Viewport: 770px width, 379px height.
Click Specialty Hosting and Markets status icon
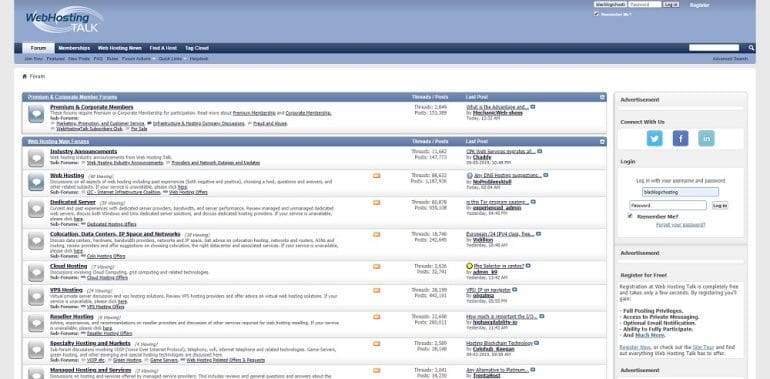coord(36,350)
